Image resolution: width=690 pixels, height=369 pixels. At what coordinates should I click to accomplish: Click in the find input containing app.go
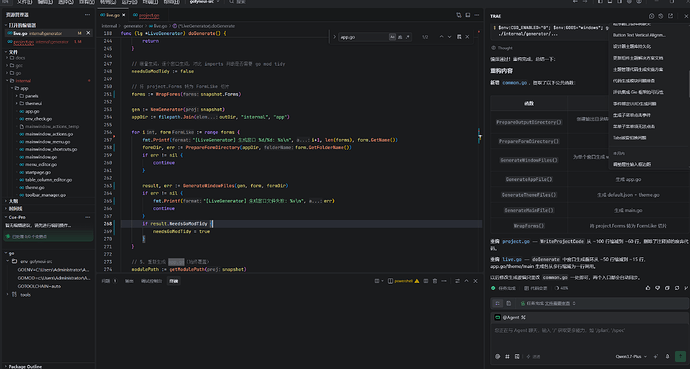[x=363, y=37]
